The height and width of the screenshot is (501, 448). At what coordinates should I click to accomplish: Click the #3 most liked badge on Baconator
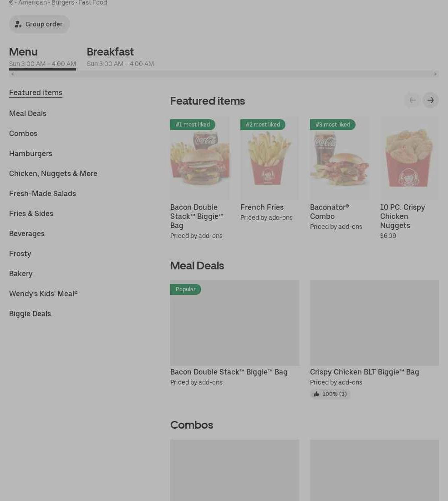point(332,125)
